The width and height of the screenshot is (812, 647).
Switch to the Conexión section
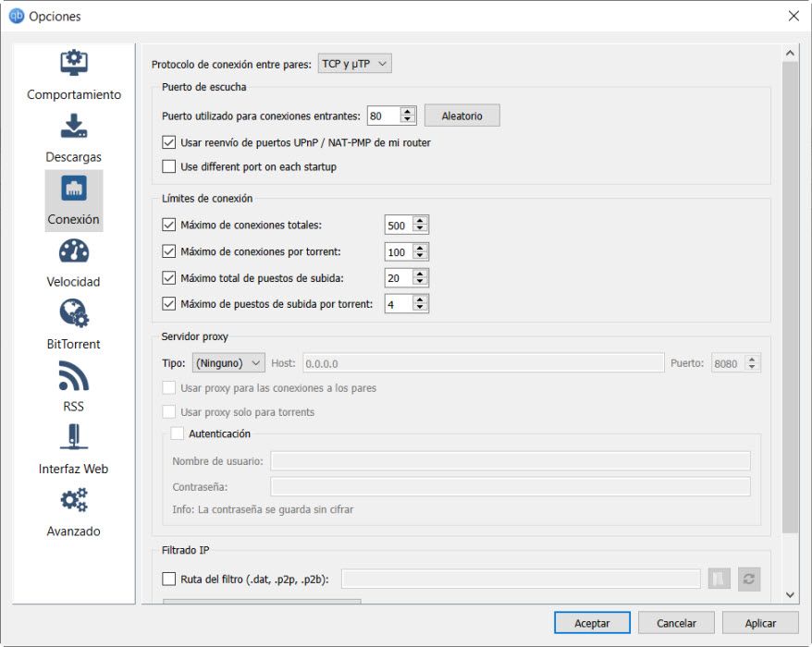[74, 199]
